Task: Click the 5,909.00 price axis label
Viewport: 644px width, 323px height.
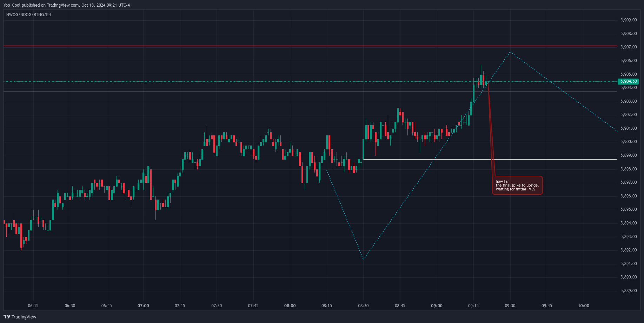Action: point(629,20)
